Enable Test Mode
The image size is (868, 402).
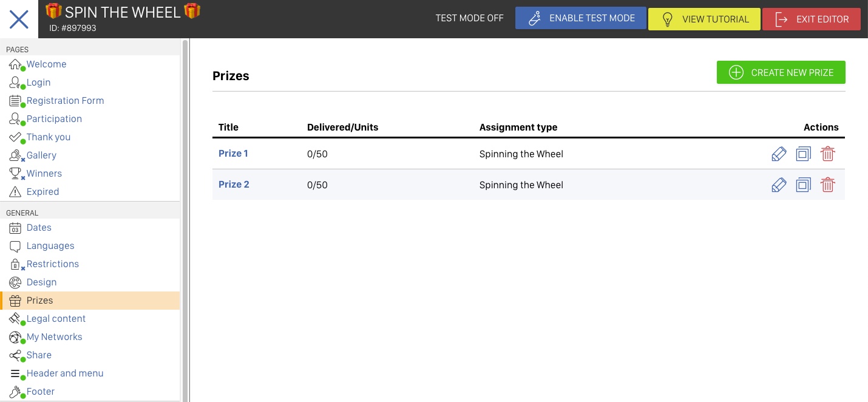[x=580, y=18]
